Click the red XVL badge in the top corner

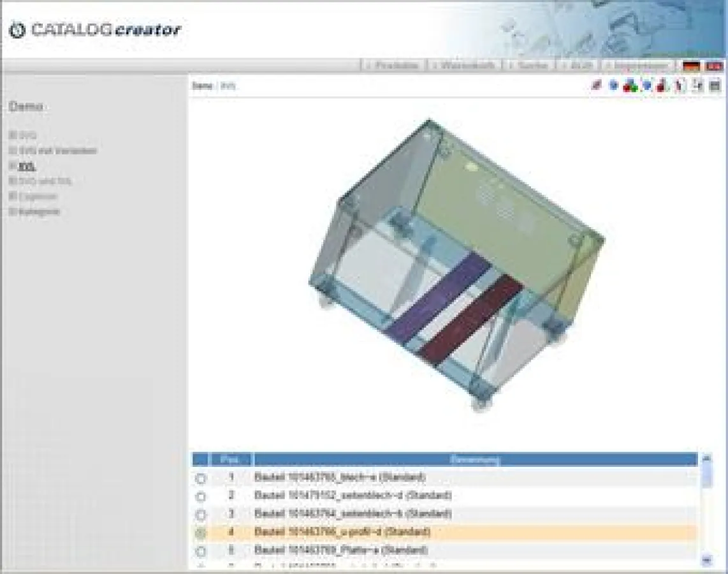pyautogui.click(x=715, y=64)
